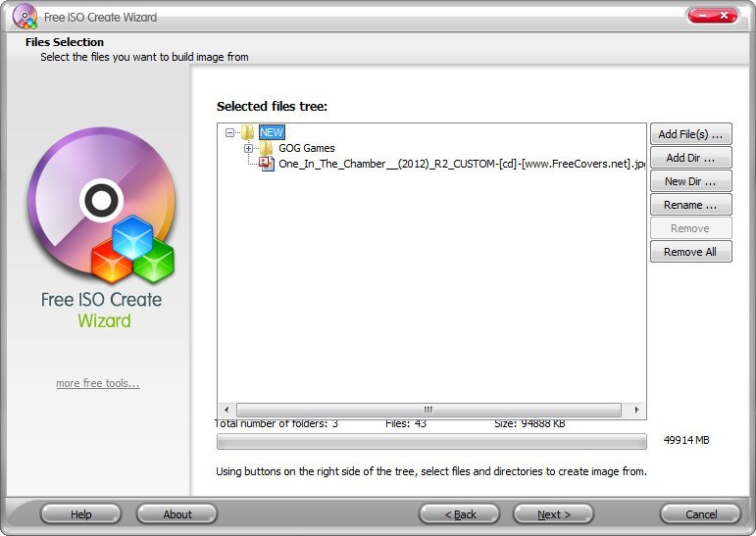Click the Rename button

click(691, 205)
